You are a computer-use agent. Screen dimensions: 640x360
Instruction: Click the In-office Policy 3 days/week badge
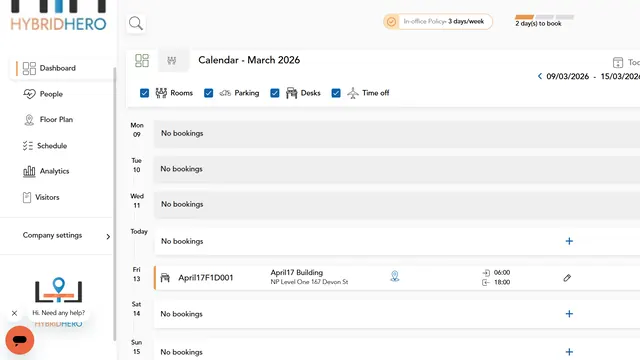coord(438,22)
